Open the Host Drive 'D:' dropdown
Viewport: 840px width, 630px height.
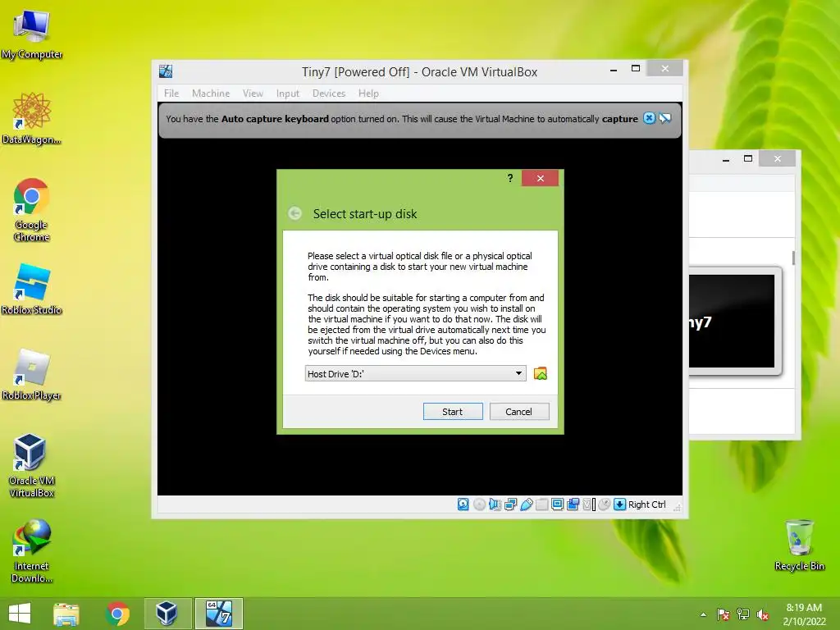click(x=415, y=373)
